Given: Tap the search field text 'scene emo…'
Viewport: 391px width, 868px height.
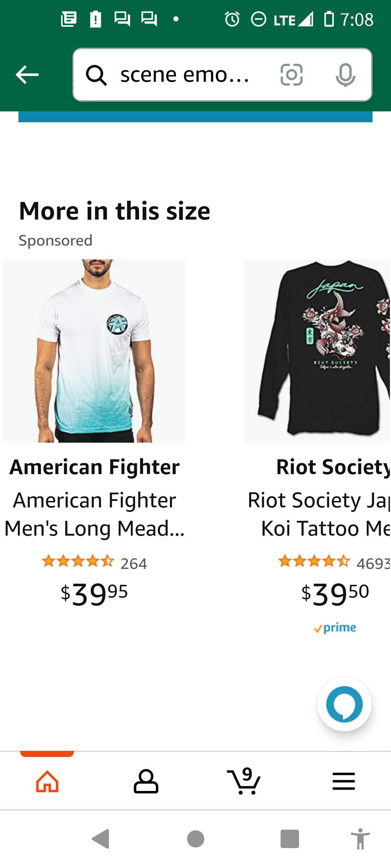Looking at the screenshot, I should 185,75.
